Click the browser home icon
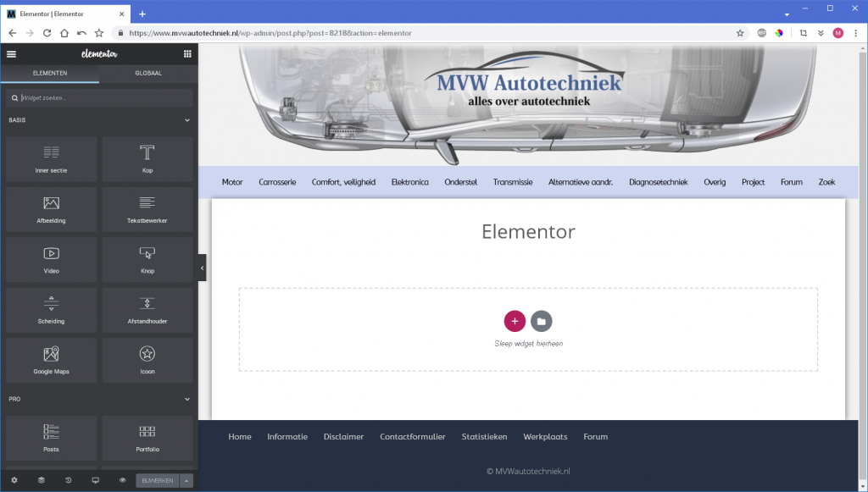This screenshot has width=868, height=492. (64, 33)
